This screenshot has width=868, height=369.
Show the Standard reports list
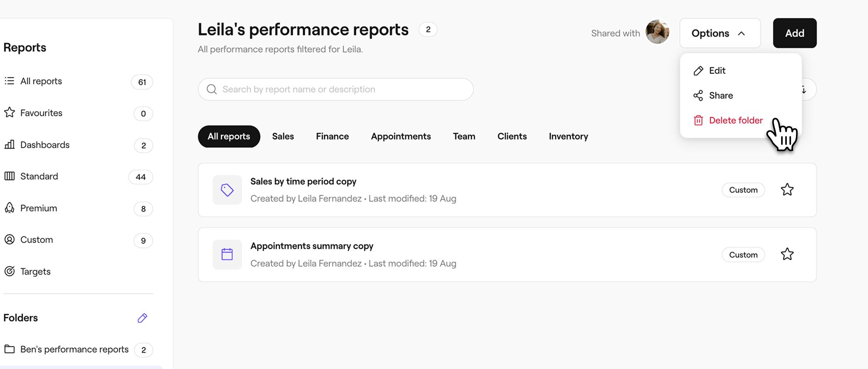pos(39,176)
